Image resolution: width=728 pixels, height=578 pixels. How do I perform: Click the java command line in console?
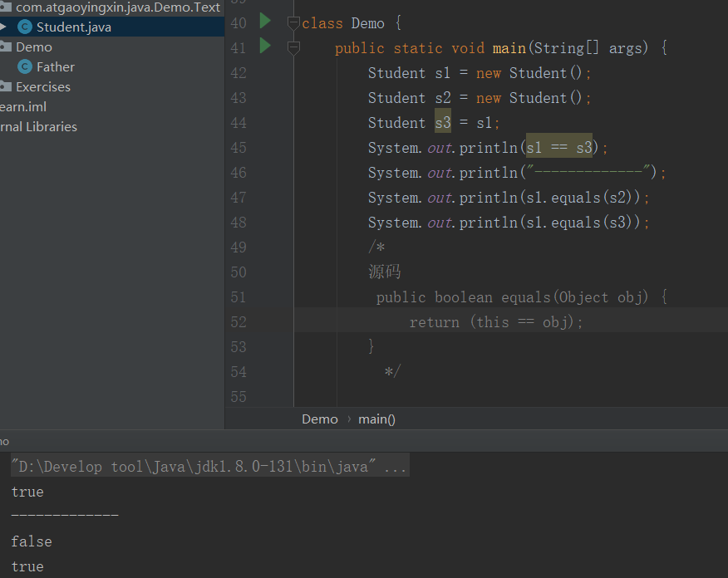click(210, 466)
